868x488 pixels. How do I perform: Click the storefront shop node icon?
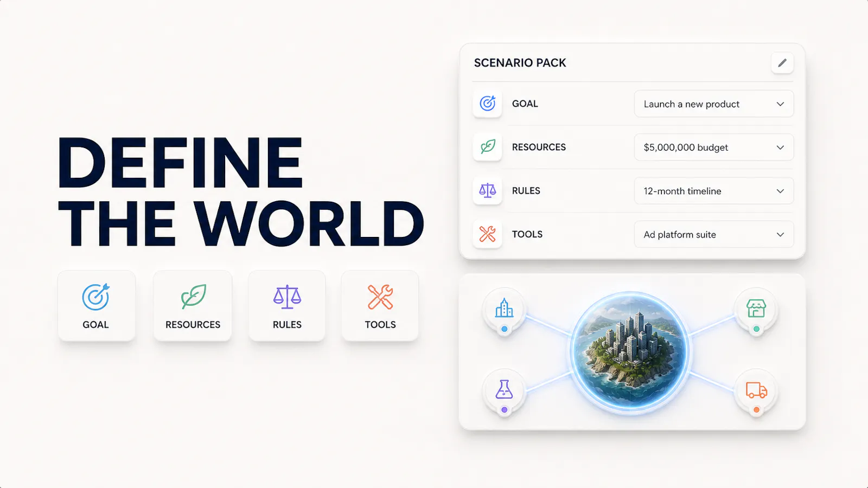pyautogui.click(x=756, y=308)
